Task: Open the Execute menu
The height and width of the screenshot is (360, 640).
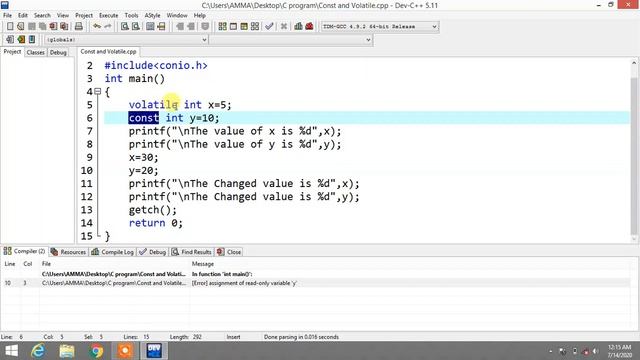Action: [109, 16]
